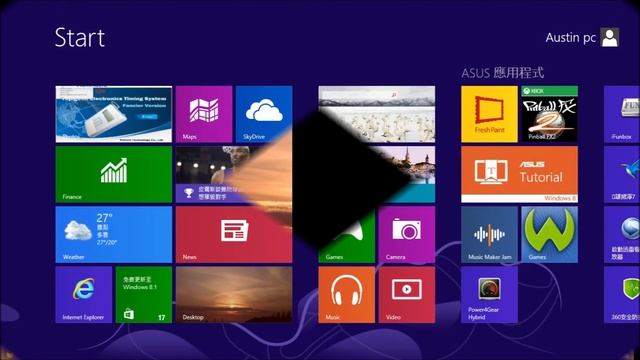640x360 pixels.
Task: Click the Austin pc user name
Action: tap(571, 38)
